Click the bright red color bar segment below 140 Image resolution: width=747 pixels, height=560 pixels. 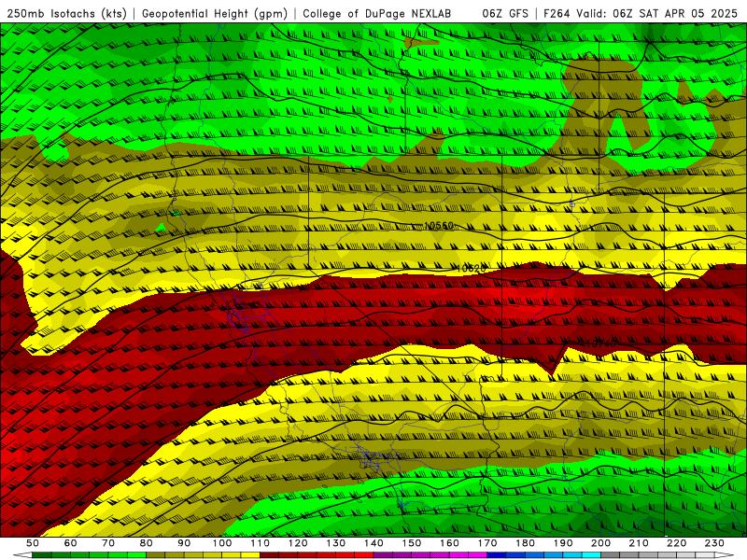point(364,555)
